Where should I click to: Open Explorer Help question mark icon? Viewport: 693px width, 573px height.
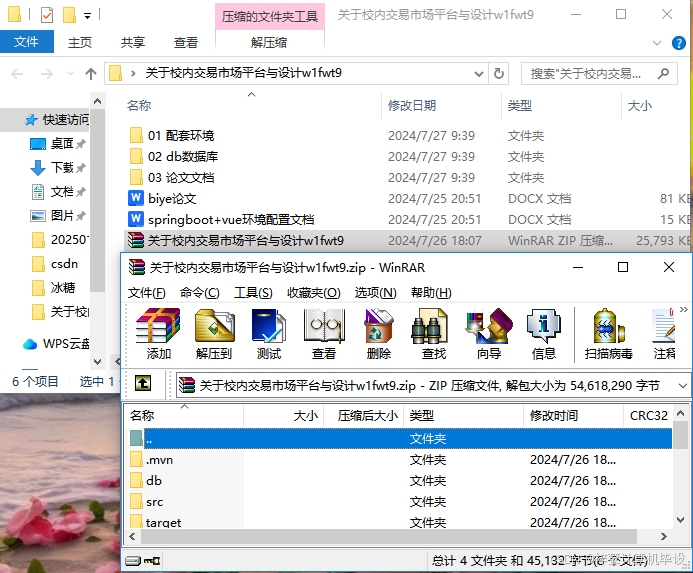678,43
